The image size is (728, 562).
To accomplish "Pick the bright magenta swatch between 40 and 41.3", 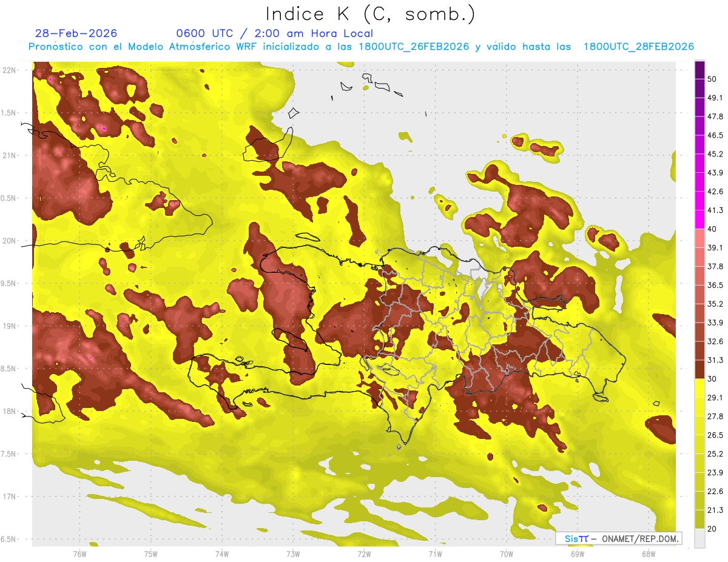I will (699, 219).
